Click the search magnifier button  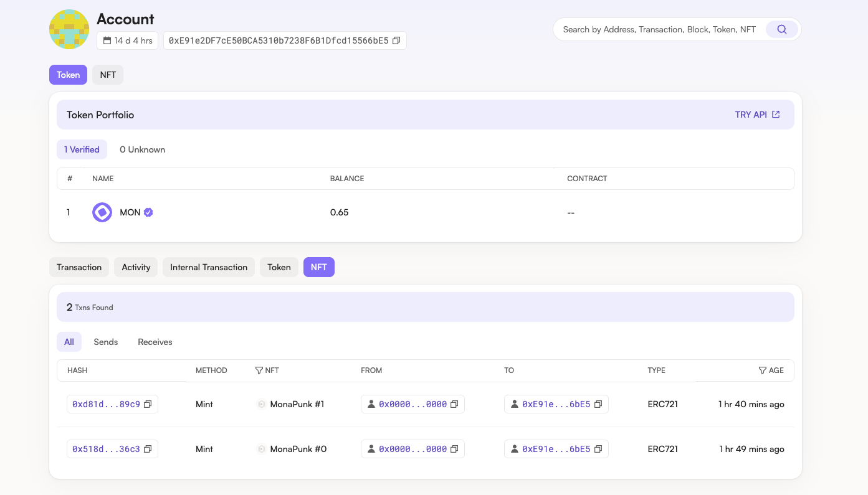782,29
